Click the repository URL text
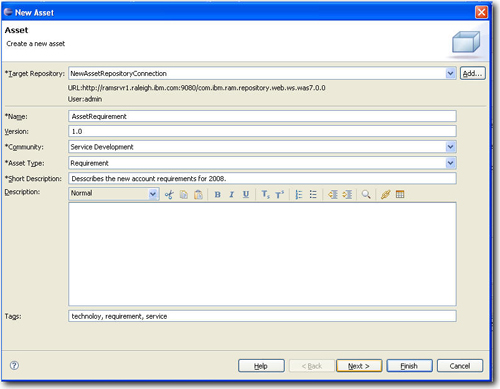This screenshot has height=389, width=500. [x=197, y=88]
